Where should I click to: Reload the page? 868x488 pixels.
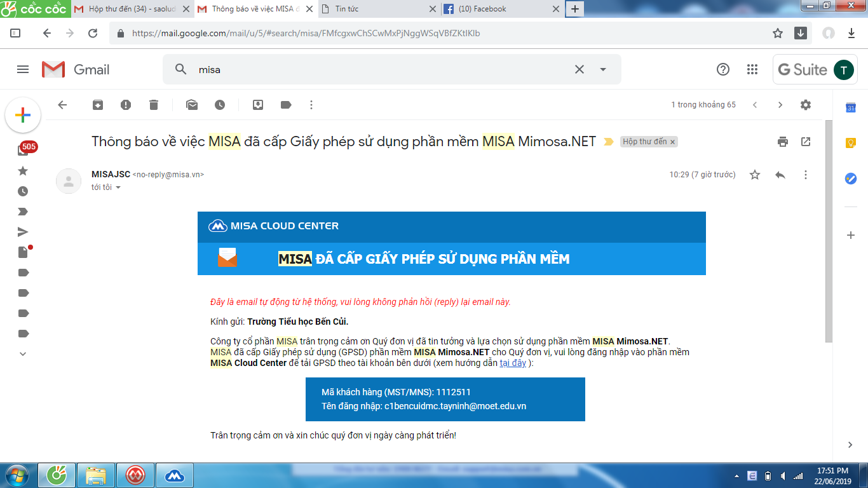93,33
